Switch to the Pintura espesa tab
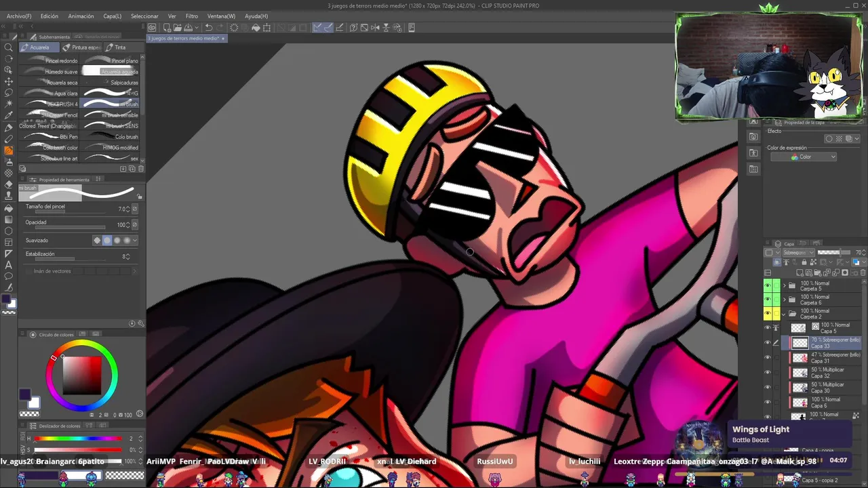The width and height of the screenshot is (868, 488). click(81, 47)
